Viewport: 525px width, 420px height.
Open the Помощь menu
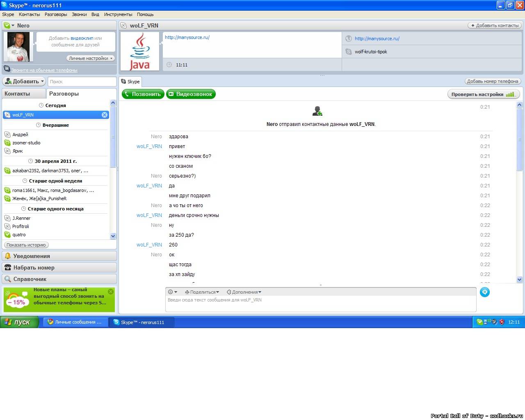pos(145,14)
